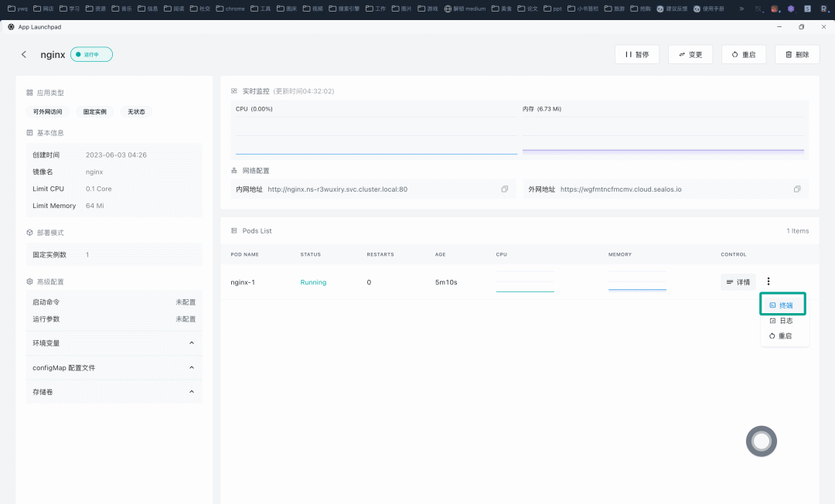Open the bookmarks overflow chevron

click(x=741, y=9)
